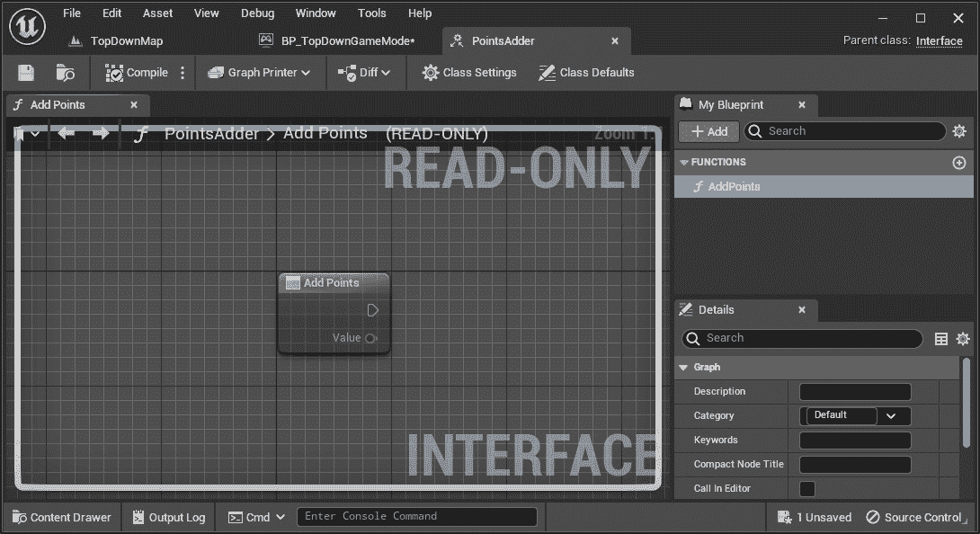Open the Output Log
980x534 pixels.
169,517
